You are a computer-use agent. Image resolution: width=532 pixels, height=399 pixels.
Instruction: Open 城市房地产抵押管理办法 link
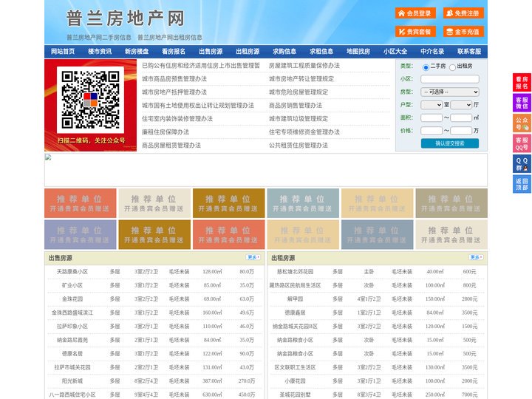coord(174,92)
